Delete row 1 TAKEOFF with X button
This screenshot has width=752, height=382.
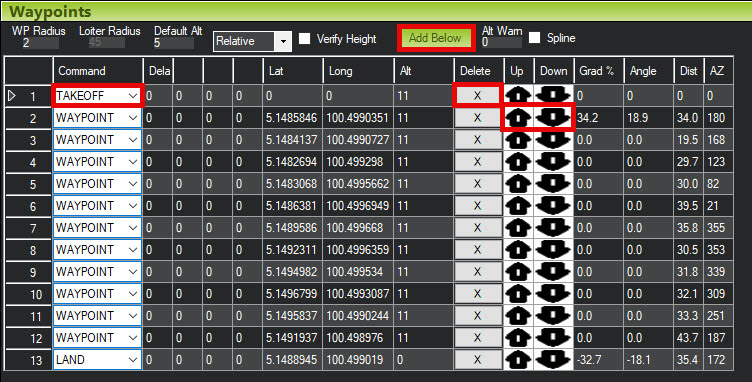477,95
